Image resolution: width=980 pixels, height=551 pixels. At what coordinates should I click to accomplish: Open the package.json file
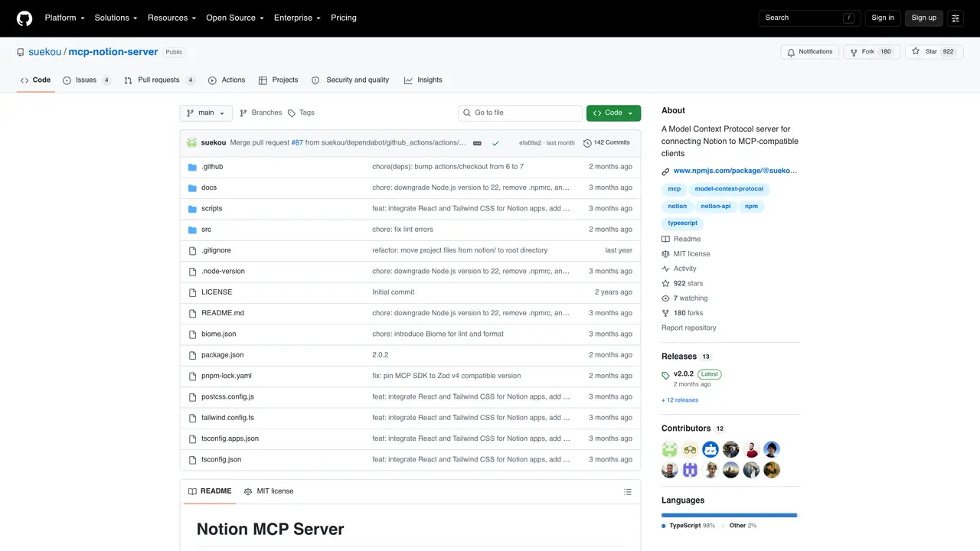pyautogui.click(x=222, y=355)
